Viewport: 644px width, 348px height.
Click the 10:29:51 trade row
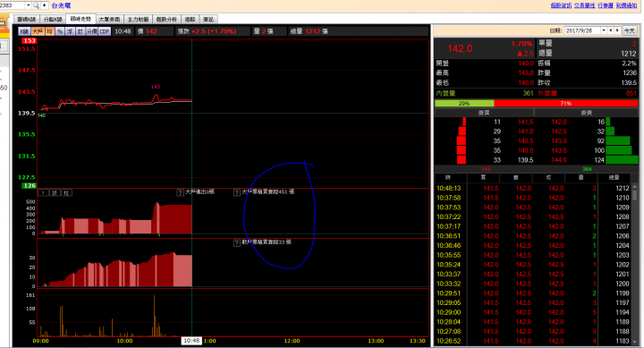point(533,293)
